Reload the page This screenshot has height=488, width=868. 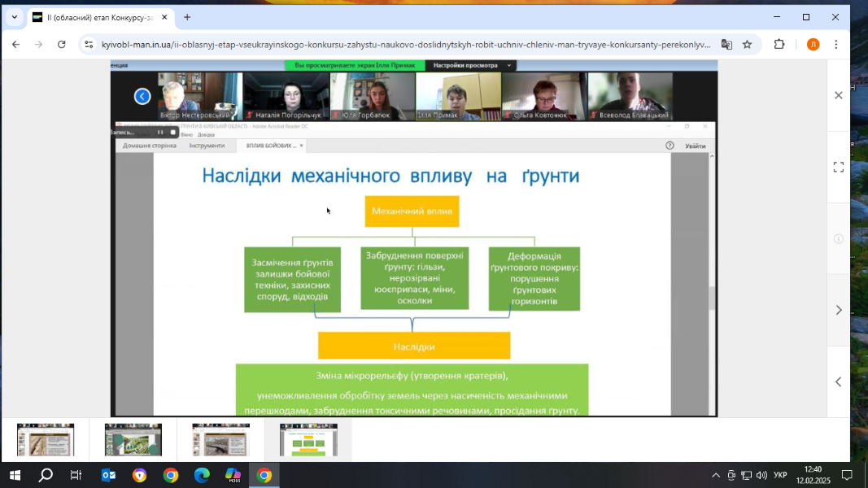[x=62, y=45]
